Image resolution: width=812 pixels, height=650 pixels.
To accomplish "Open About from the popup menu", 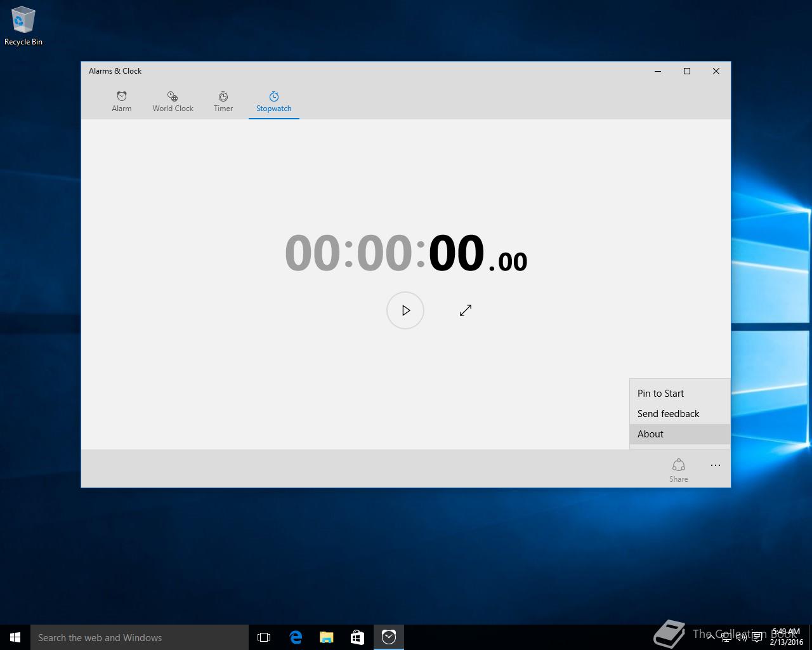I will (x=680, y=434).
